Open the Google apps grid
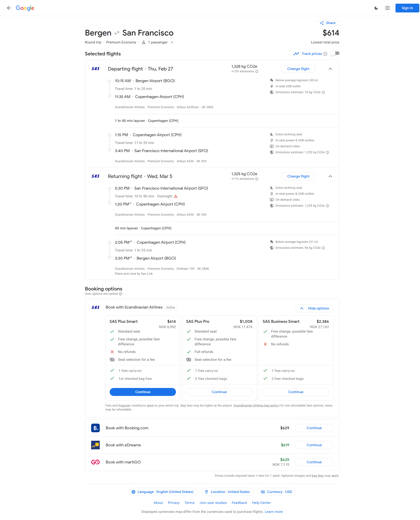The width and height of the screenshot is (420, 520). [387, 8]
